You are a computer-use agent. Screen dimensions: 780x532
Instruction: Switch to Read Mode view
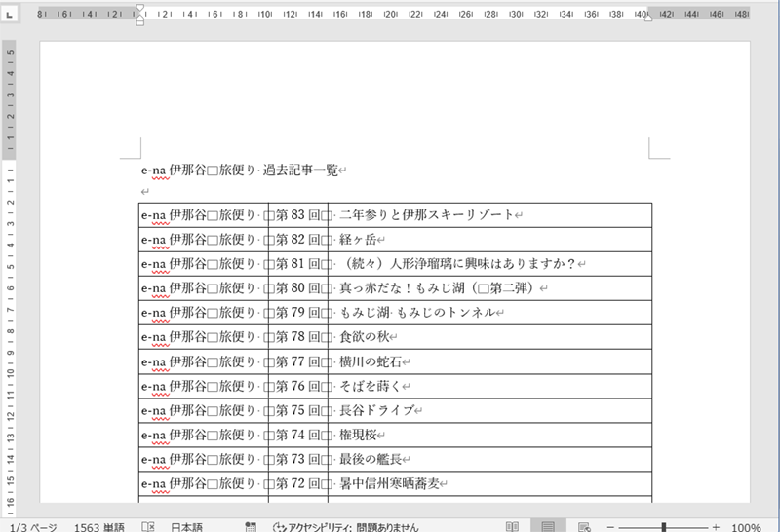[x=513, y=526]
